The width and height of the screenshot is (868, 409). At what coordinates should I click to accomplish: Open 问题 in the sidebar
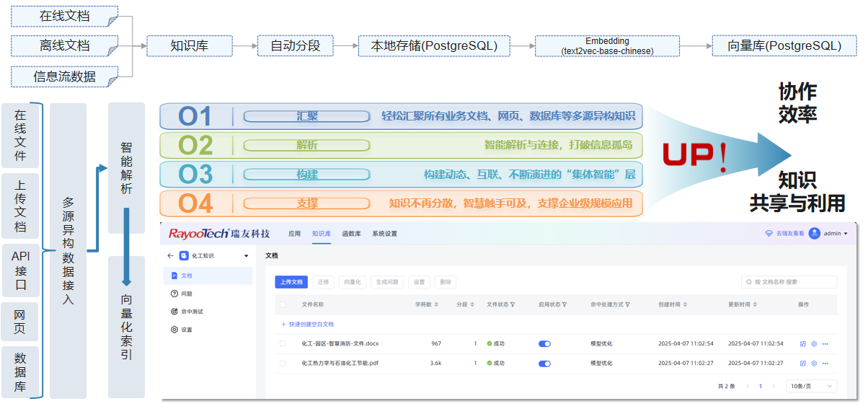(186, 294)
